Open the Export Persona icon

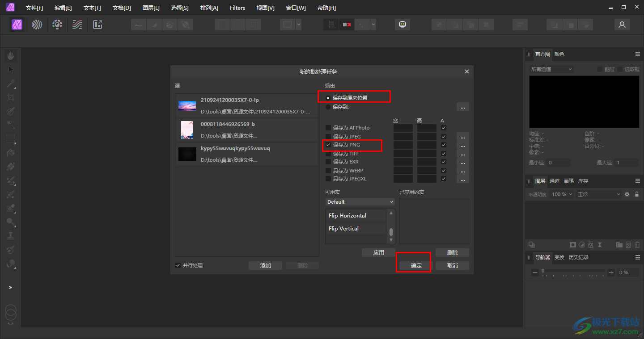97,25
